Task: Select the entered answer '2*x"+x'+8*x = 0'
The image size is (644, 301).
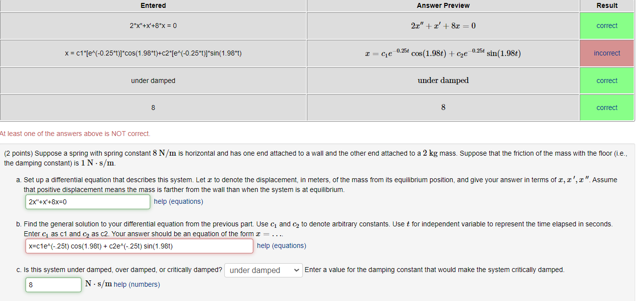Action: [x=153, y=25]
